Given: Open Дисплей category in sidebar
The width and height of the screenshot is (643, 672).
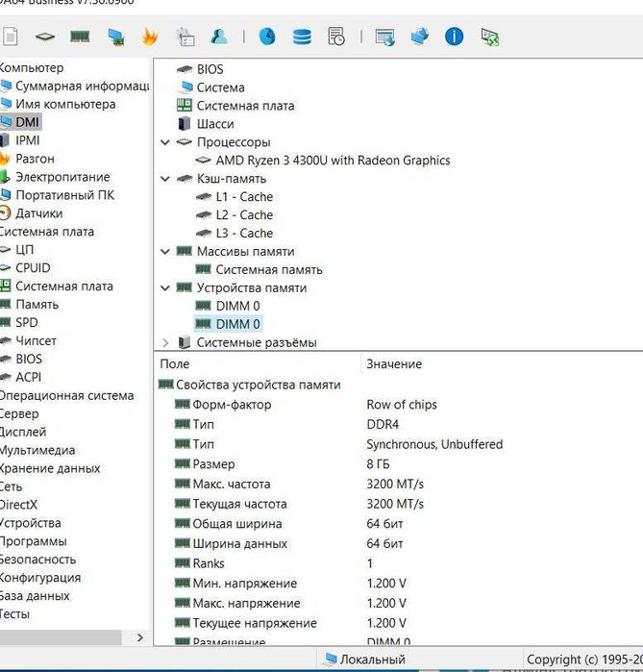Looking at the screenshot, I should tap(23, 432).
